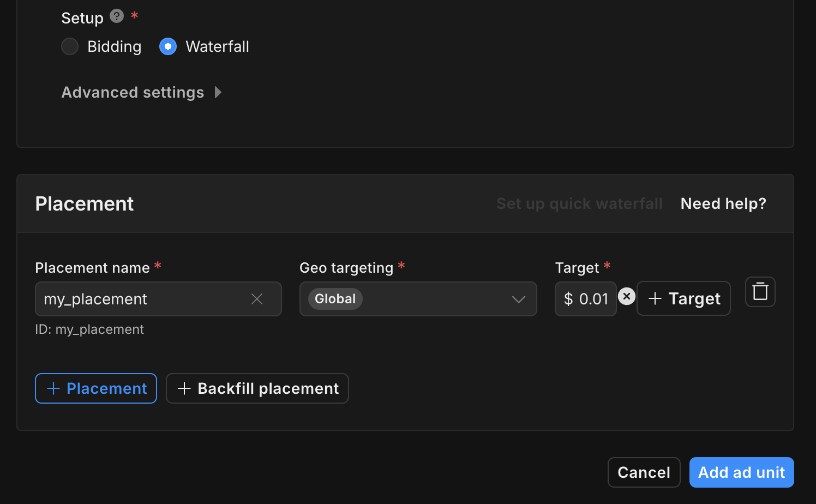Expand Advanced settings via its label
The height and width of the screenshot is (504, 816).
click(133, 93)
